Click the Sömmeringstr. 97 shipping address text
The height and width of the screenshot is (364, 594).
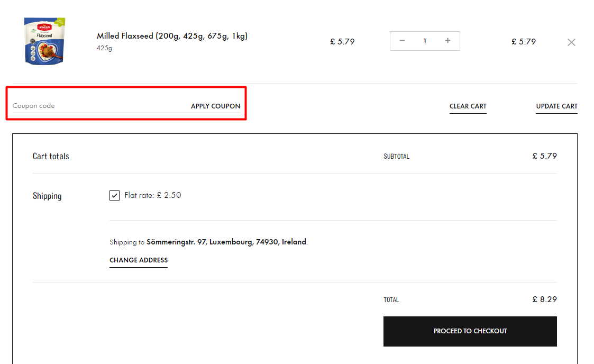226,242
